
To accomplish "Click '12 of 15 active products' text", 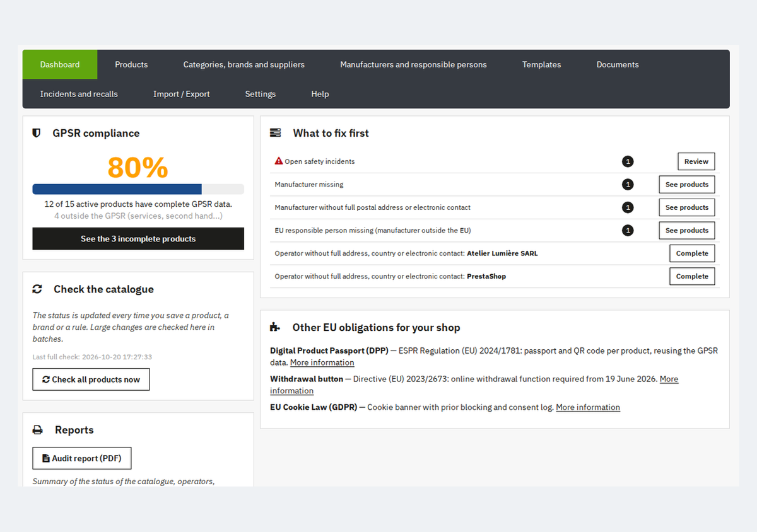I will [x=138, y=204].
